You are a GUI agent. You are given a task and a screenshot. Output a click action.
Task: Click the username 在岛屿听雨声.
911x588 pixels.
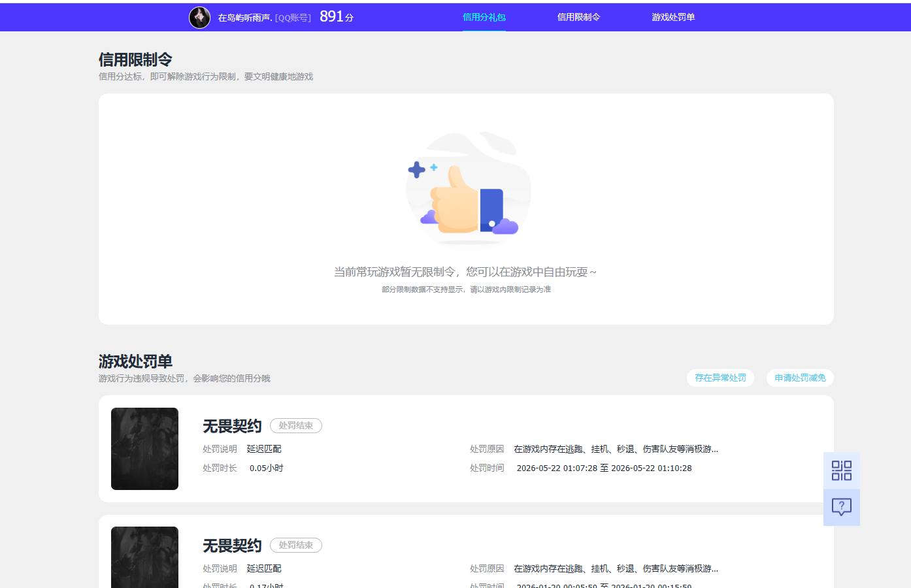[245, 18]
